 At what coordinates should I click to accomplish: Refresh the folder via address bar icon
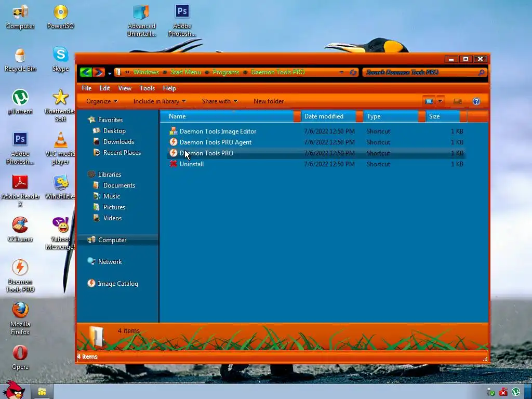pos(353,72)
